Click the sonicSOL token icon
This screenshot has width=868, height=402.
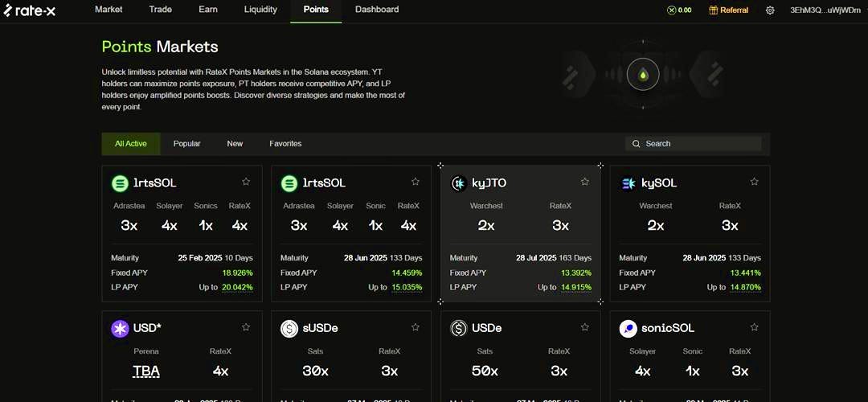628,328
